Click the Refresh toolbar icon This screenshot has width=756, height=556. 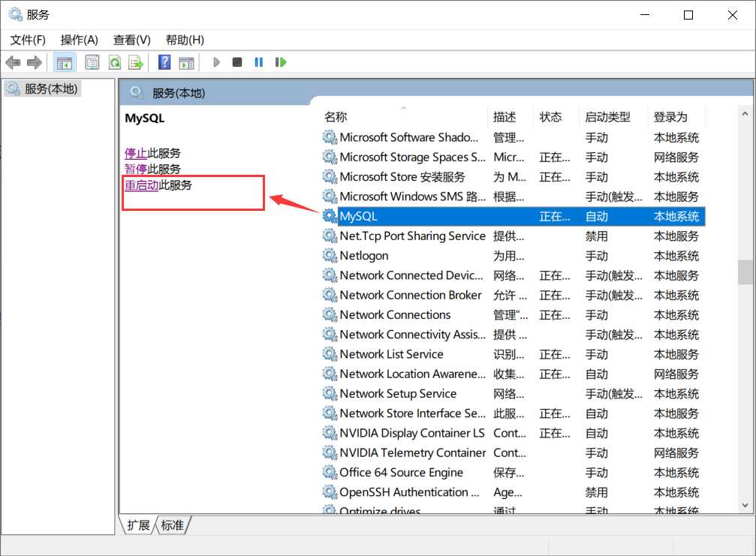tap(115, 62)
